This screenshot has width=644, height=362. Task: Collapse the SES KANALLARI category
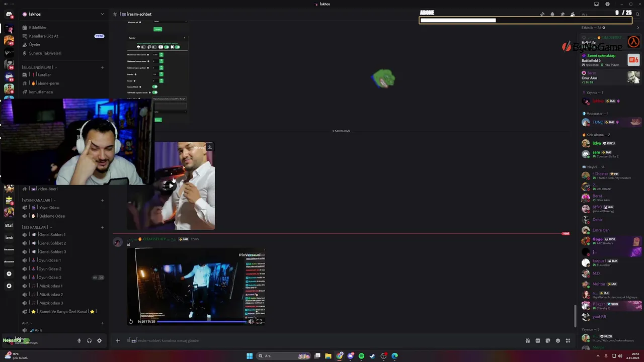point(36,227)
